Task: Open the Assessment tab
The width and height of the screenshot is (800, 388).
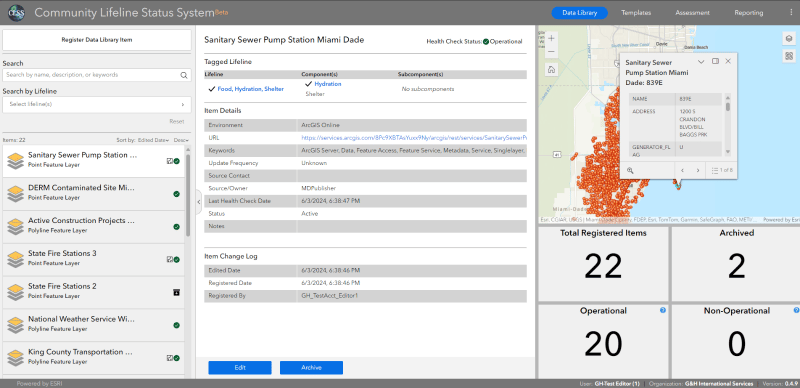Action: [692, 13]
